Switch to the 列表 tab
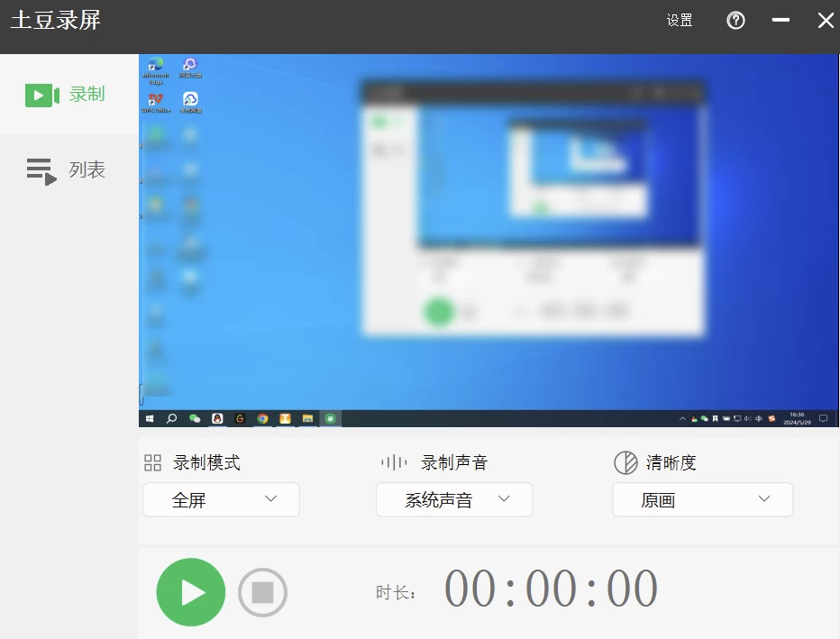The width and height of the screenshot is (840, 639). click(x=68, y=170)
